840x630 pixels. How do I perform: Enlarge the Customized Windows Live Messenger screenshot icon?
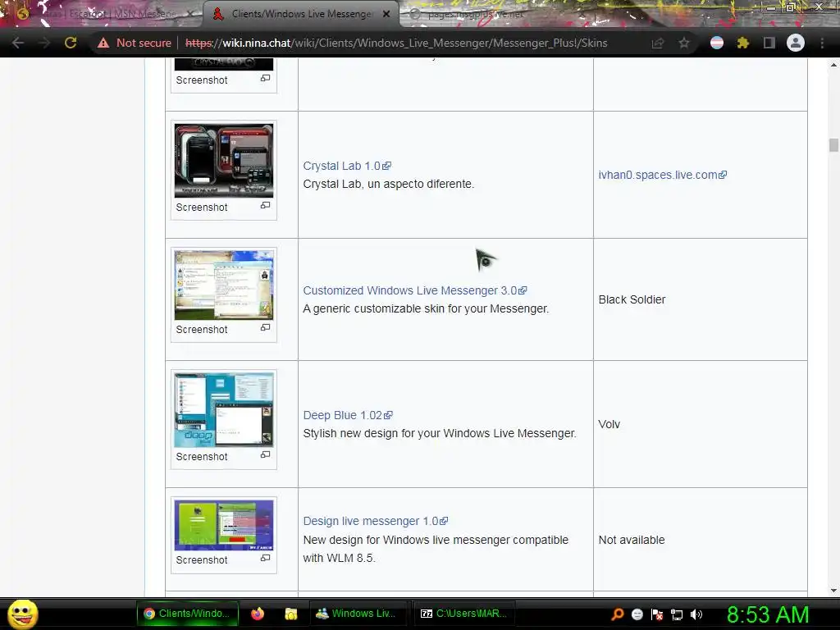click(x=265, y=327)
